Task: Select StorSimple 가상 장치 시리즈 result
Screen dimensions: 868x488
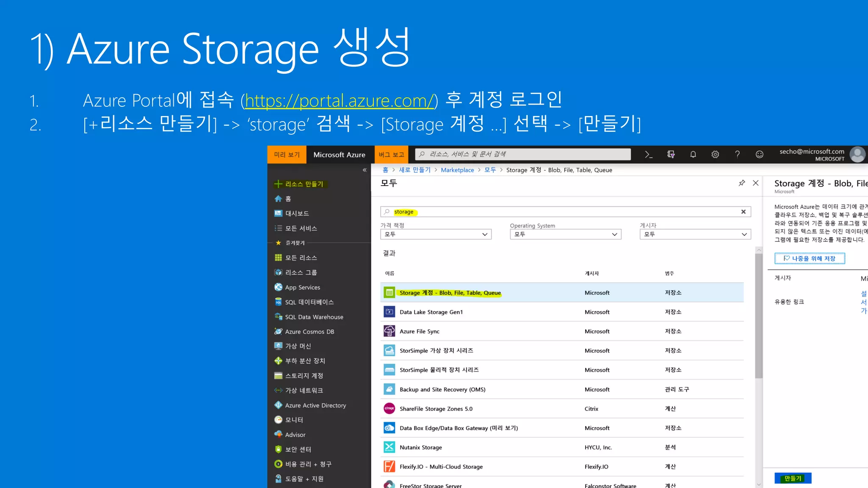Action: [x=562, y=351]
